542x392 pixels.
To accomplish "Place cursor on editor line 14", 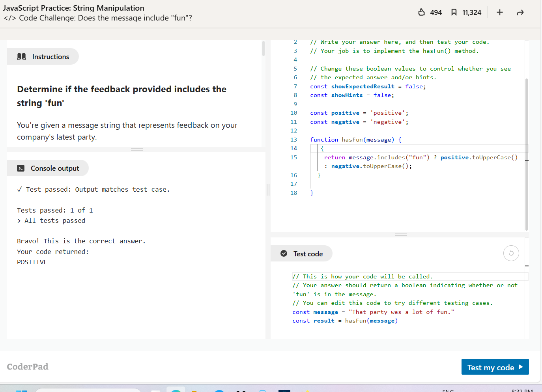I will 355,148.
